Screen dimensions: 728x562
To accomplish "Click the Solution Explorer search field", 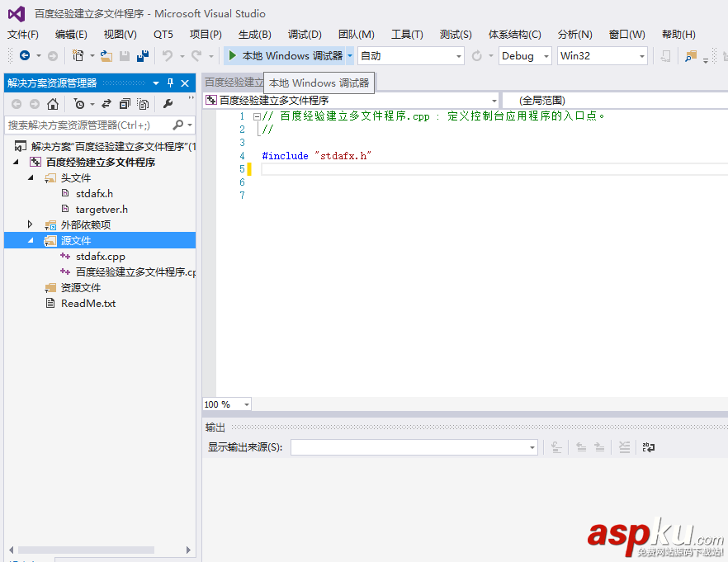I will 88,125.
